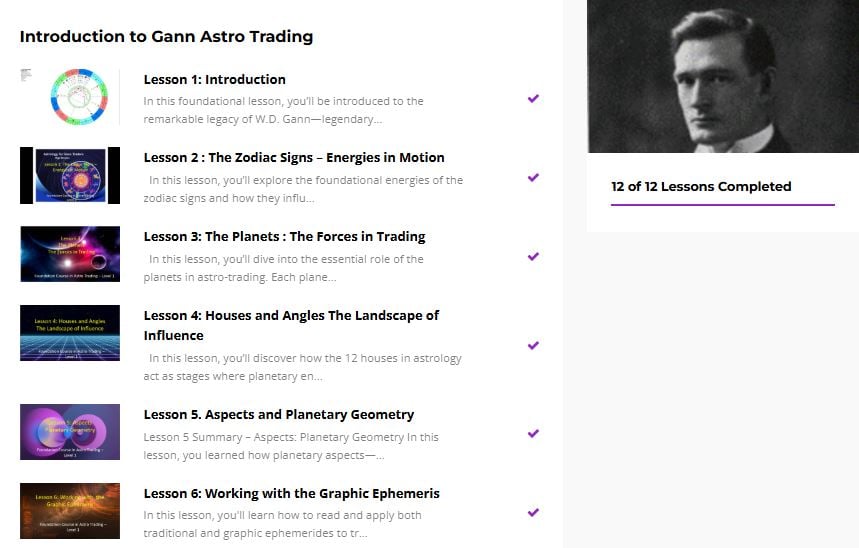859x548 pixels.
Task: Open Lesson 2 Zodiac Signs thumbnail
Action: 70,176
